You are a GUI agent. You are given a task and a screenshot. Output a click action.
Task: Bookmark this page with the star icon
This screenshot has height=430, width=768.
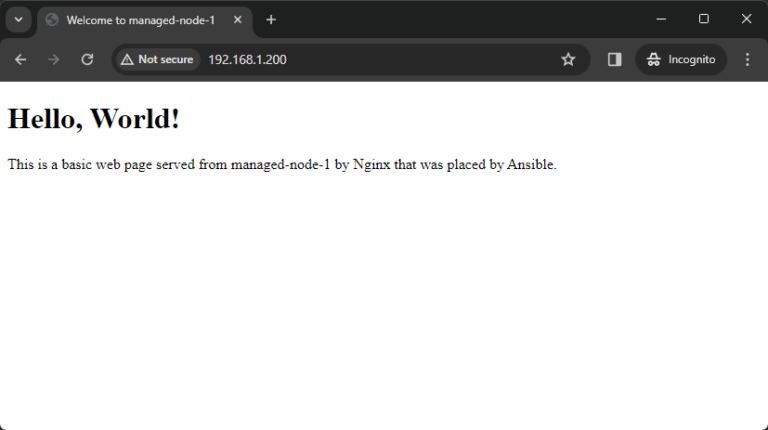[x=568, y=60]
